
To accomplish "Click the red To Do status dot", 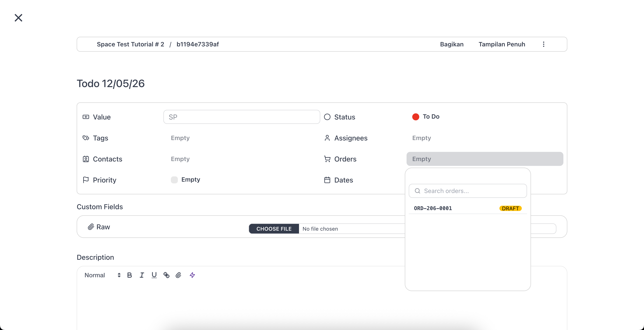I will click(416, 117).
